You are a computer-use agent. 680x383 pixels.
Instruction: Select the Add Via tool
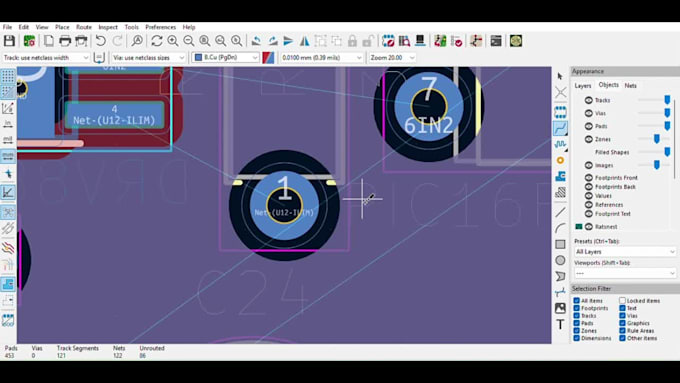click(560, 160)
